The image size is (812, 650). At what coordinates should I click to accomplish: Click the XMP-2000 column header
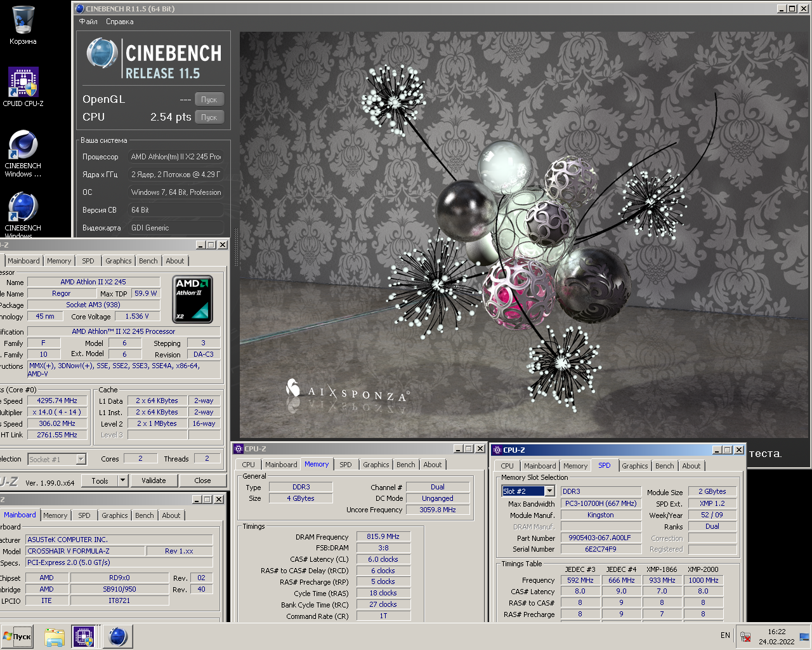(x=703, y=569)
